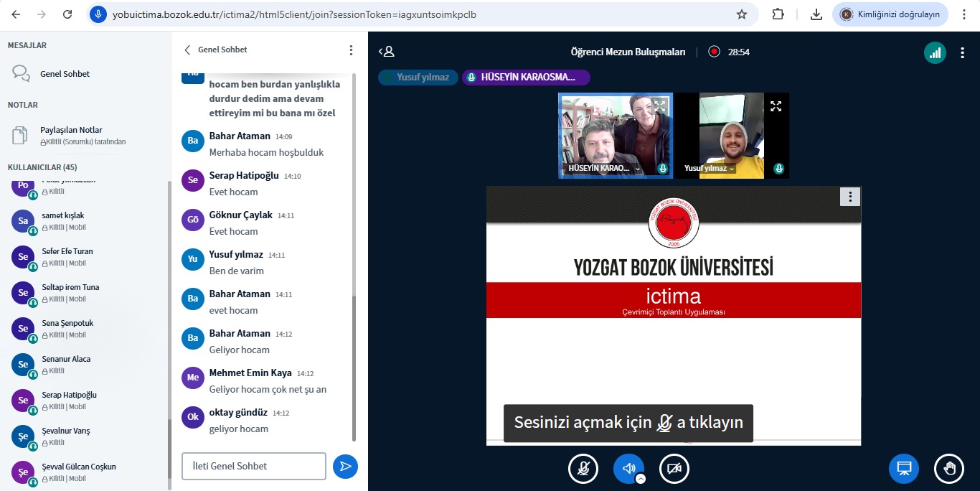Open Chrome three-dot menu
Screen dimensions: 980x491
tap(964, 14)
